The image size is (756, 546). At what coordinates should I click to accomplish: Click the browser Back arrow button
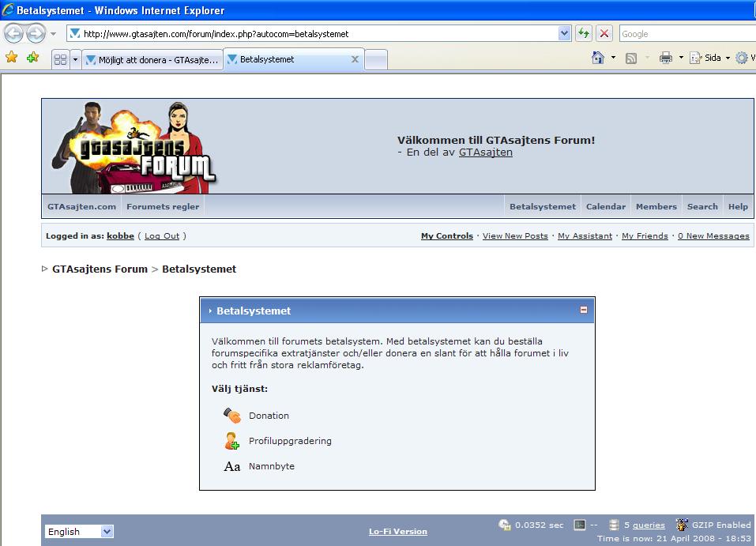click(14, 34)
